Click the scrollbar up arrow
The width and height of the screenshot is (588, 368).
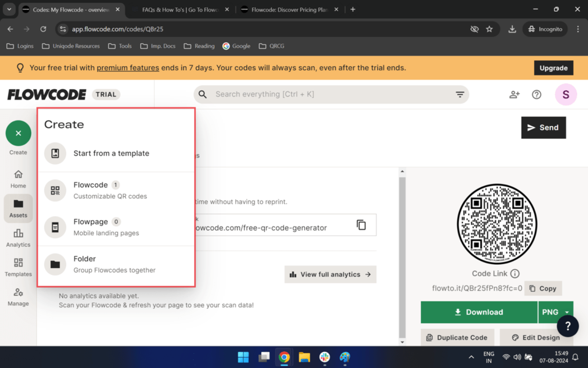402,171
